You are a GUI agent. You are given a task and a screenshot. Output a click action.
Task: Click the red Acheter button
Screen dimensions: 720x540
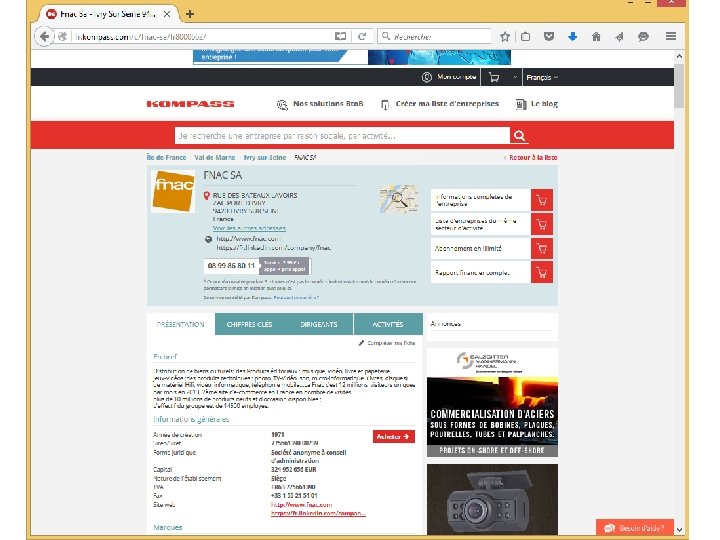394,436
